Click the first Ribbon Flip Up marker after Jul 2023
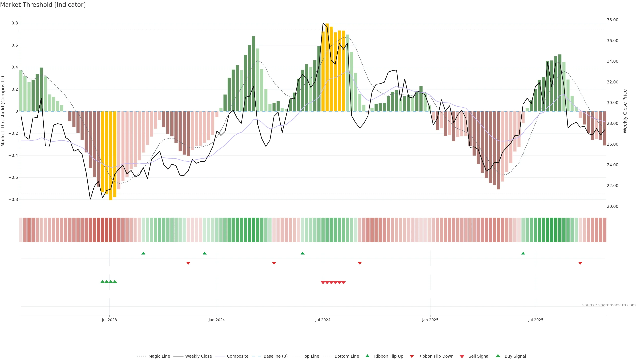644x362 pixels. tap(143, 253)
